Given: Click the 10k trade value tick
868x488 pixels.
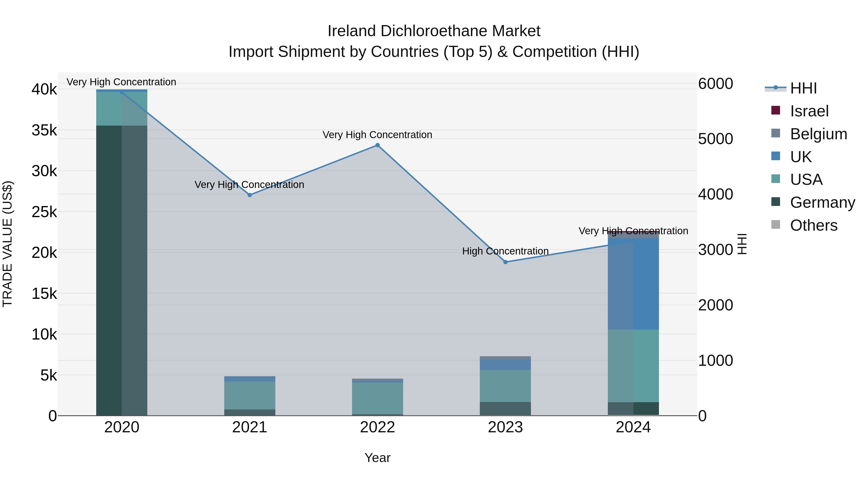Looking at the screenshot, I should point(44,334).
